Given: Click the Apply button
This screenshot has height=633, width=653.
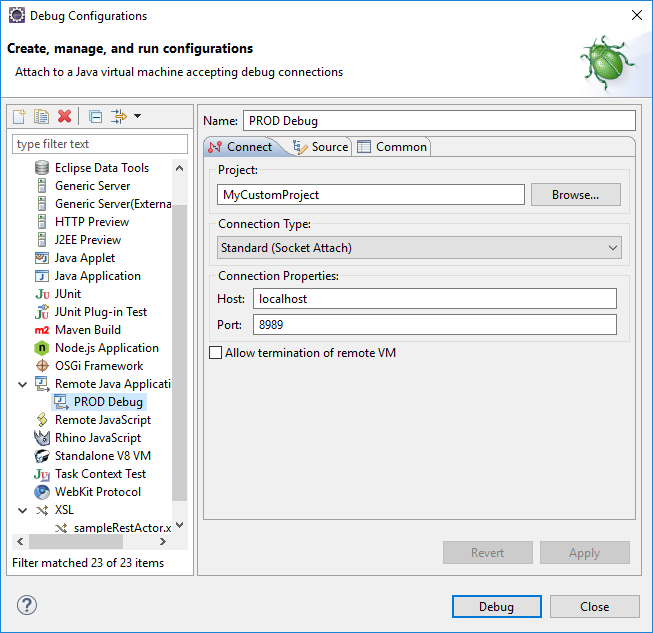Looking at the screenshot, I should pyautogui.click(x=585, y=553).
